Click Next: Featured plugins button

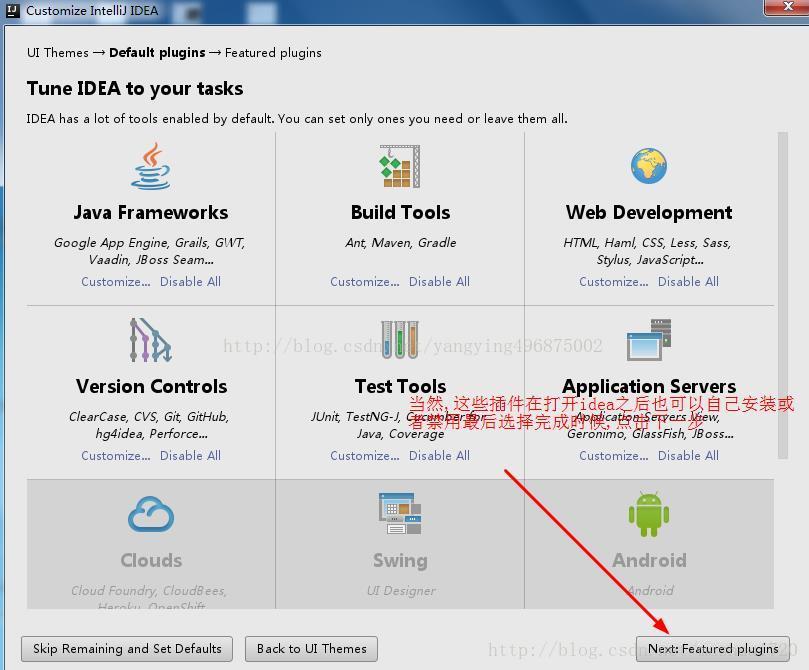click(713, 648)
